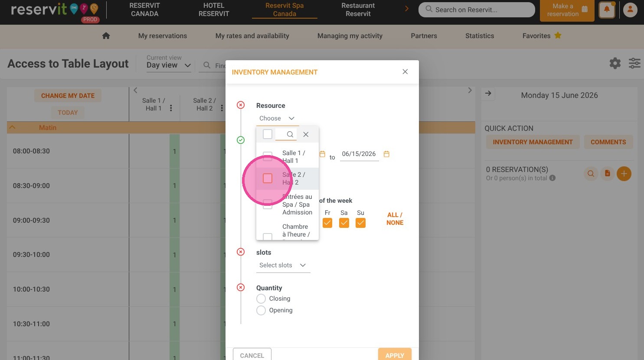Uncheck the Sa day checkbox
The image size is (644, 360).
coord(344,223)
